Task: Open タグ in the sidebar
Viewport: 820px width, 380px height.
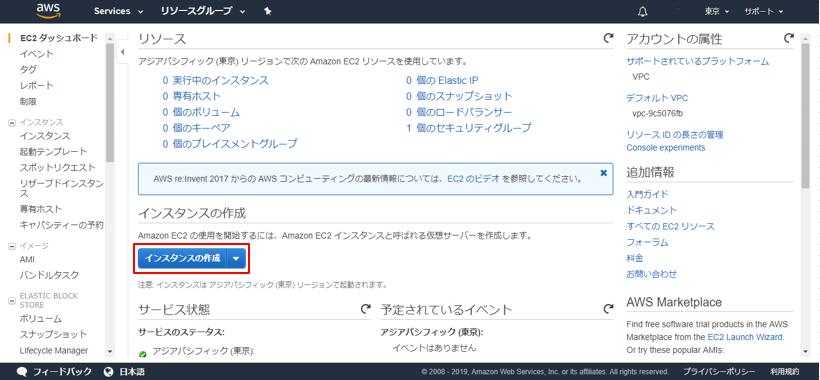Action: [x=28, y=70]
